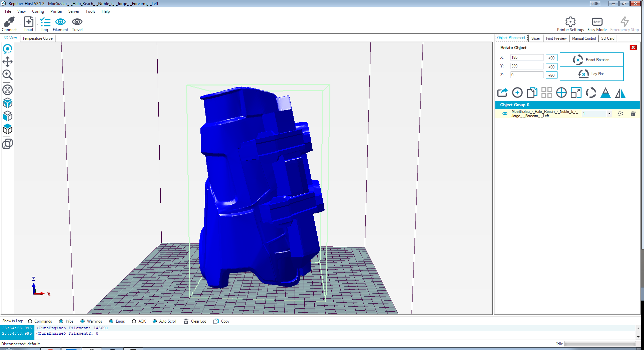Add 90 degrees to Y rotation
644x350 pixels.
pos(551,67)
